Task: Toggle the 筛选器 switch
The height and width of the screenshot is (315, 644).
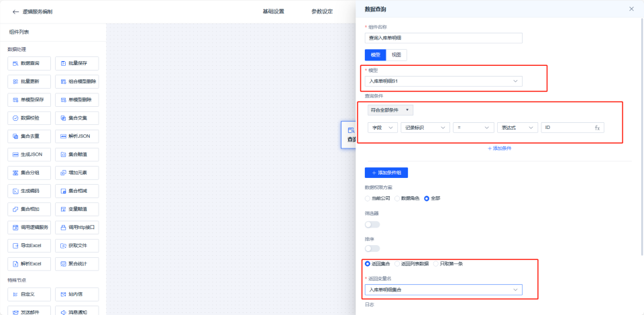Action: tap(372, 224)
